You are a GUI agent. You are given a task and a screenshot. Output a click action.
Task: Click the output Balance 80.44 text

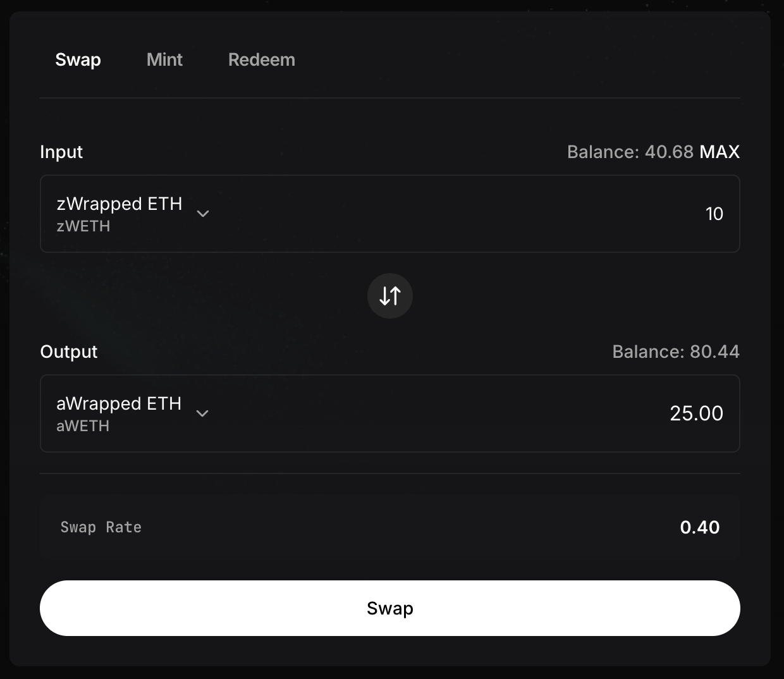(675, 352)
